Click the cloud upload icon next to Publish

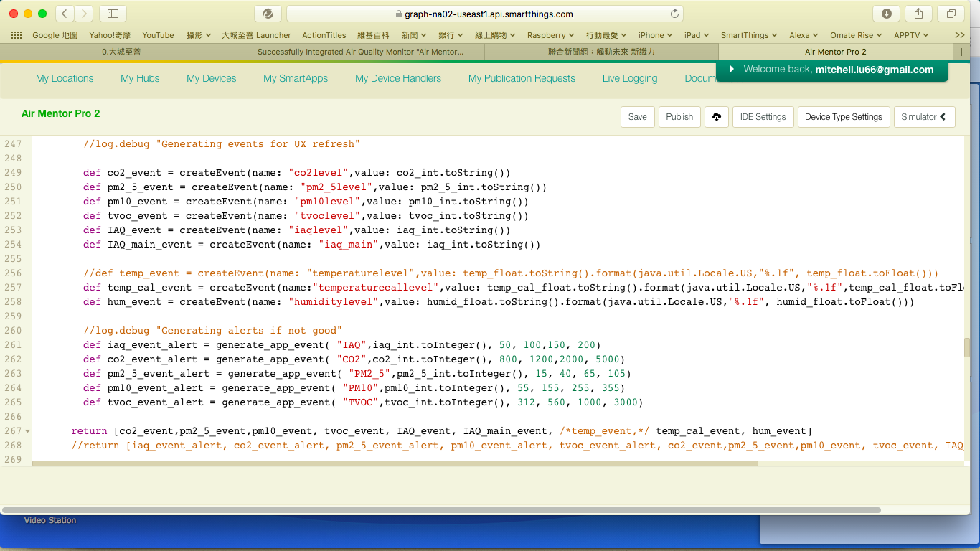(x=716, y=117)
